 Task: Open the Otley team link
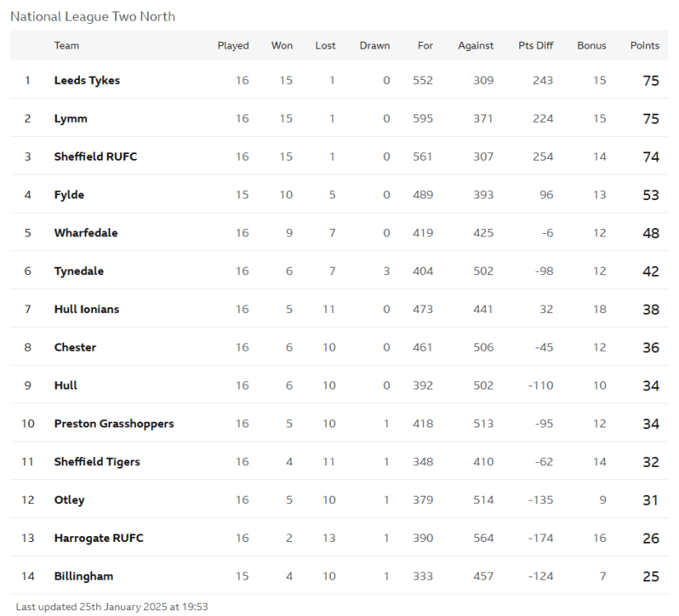pos(69,500)
